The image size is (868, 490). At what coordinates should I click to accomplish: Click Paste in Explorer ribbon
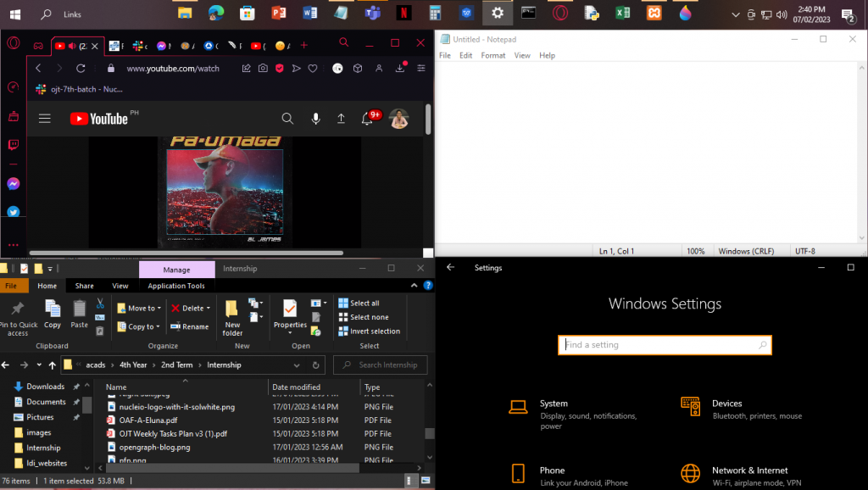tap(79, 315)
